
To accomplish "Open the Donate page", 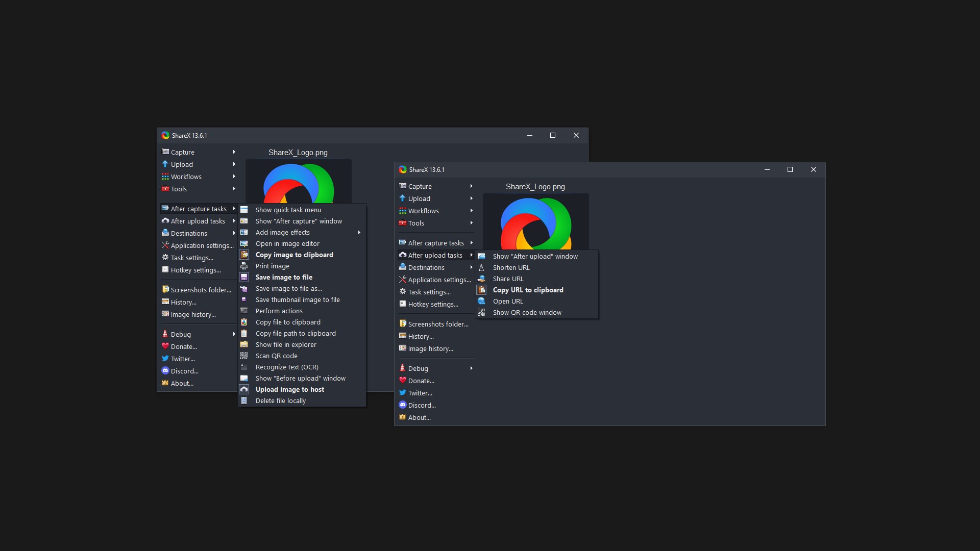I will pos(184,346).
